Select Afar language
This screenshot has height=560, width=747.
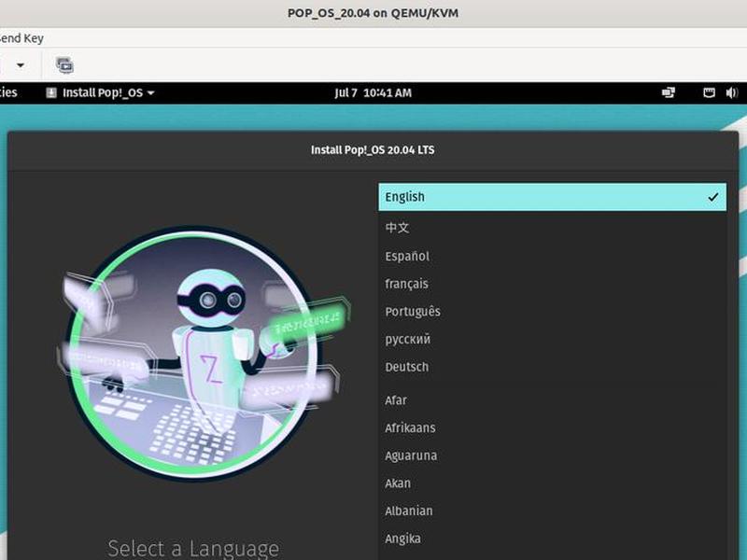(x=552, y=400)
